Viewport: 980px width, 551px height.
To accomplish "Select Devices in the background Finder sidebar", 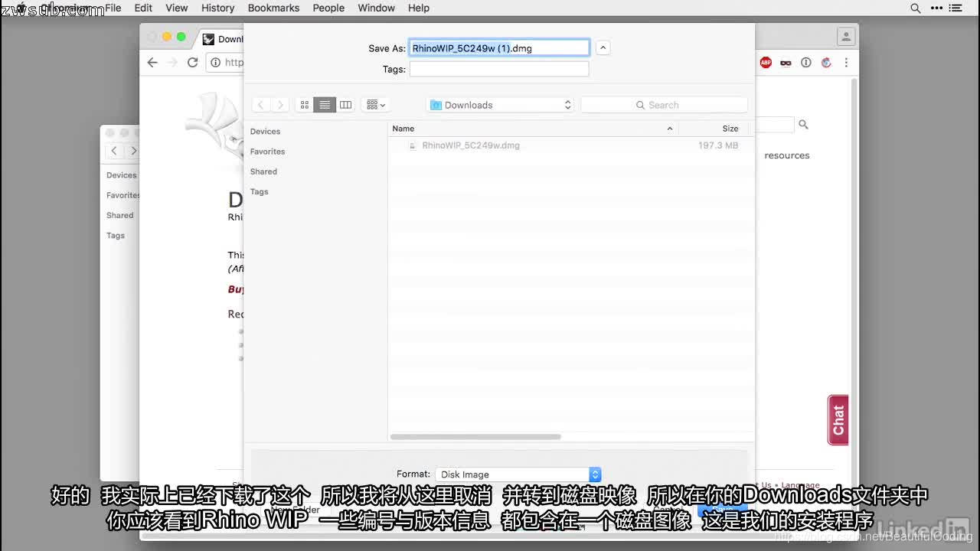I will tap(121, 175).
